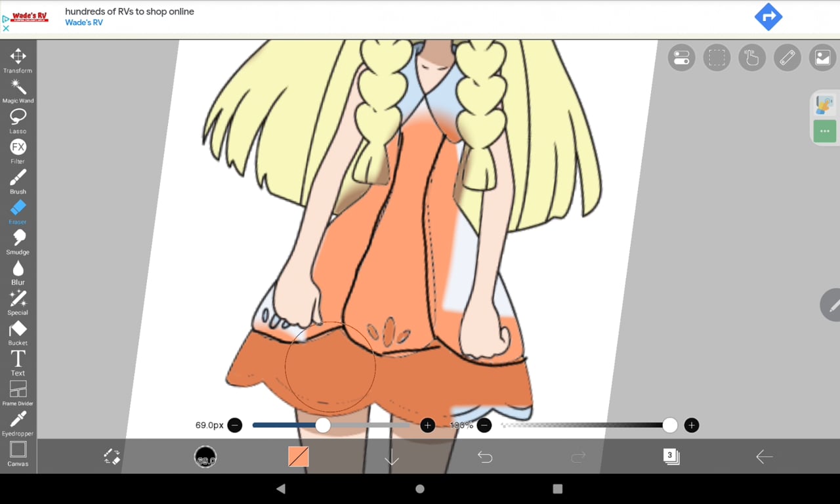Activate the Eyedropper tool
Image resolution: width=840 pixels, height=504 pixels.
point(18,423)
